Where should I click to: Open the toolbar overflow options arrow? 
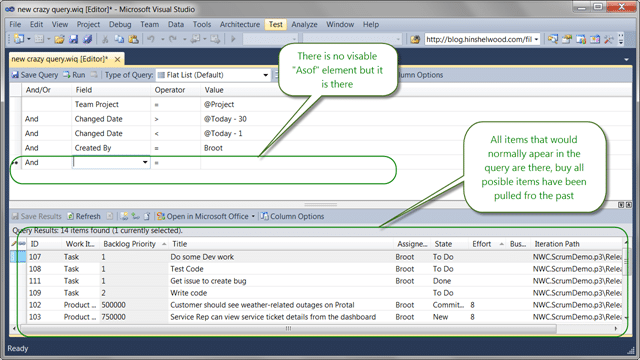(x=621, y=39)
